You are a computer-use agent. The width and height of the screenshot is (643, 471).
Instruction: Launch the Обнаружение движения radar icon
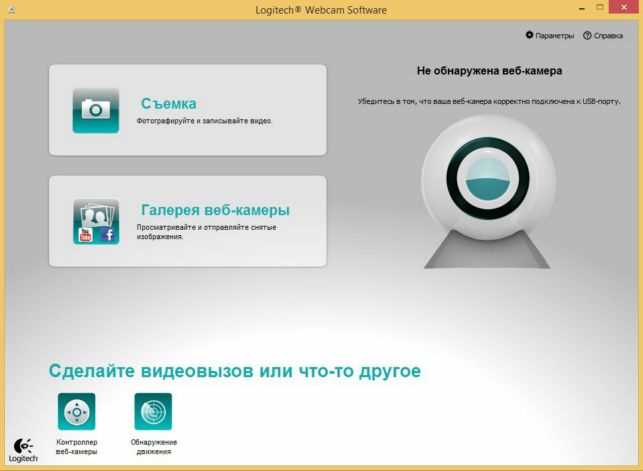click(153, 411)
